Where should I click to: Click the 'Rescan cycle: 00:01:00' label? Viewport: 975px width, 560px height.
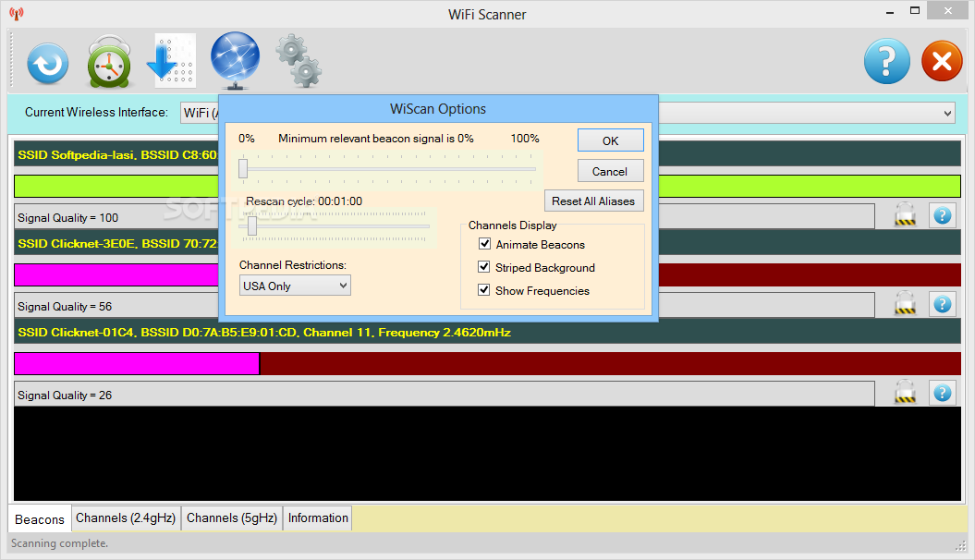pyautogui.click(x=304, y=201)
